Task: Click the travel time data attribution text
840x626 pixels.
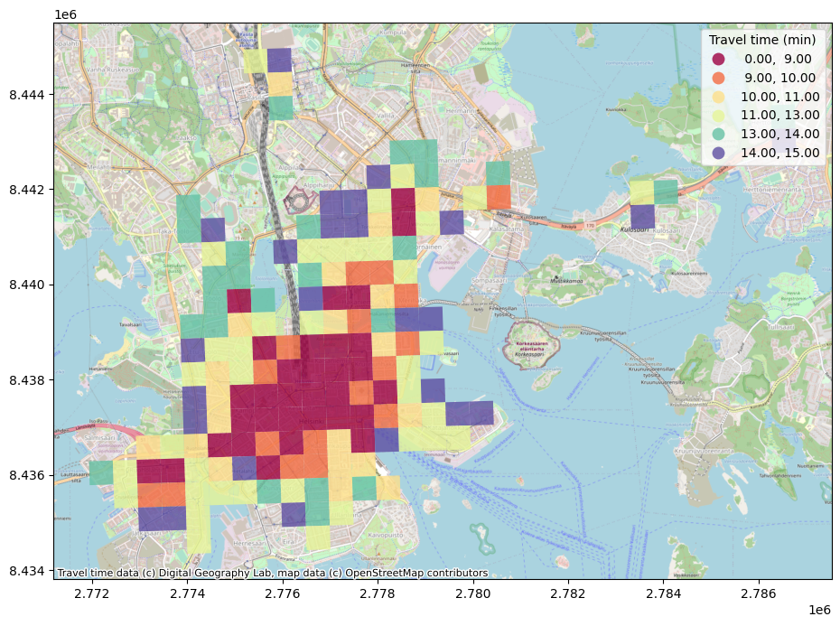Action: pyautogui.click(x=273, y=573)
